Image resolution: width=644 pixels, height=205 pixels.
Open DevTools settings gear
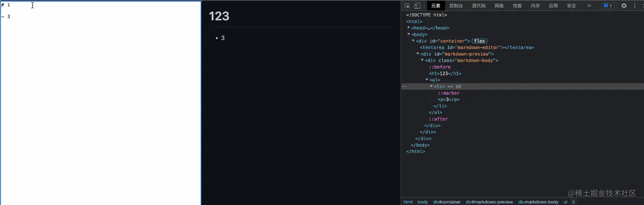click(624, 6)
